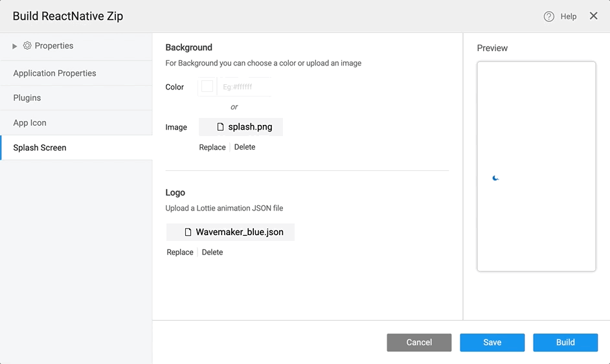
Task: Save the splash screen settings
Action: (x=492, y=343)
